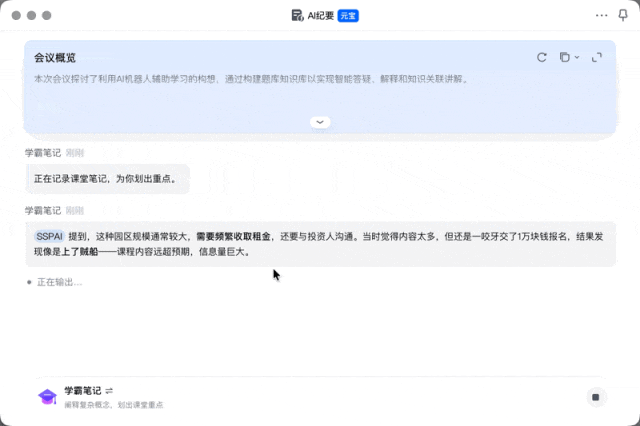
Task: Click the AI纪要 document icon in title bar
Action: (x=297, y=16)
